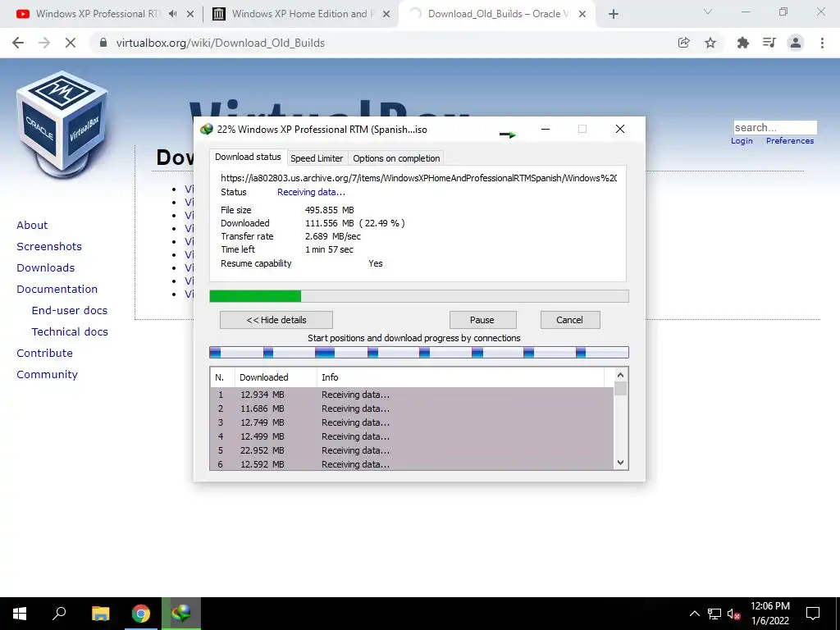Click the green download progress bar
Image resolution: width=840 pixels, height=630 pixels.
point(419,296)
